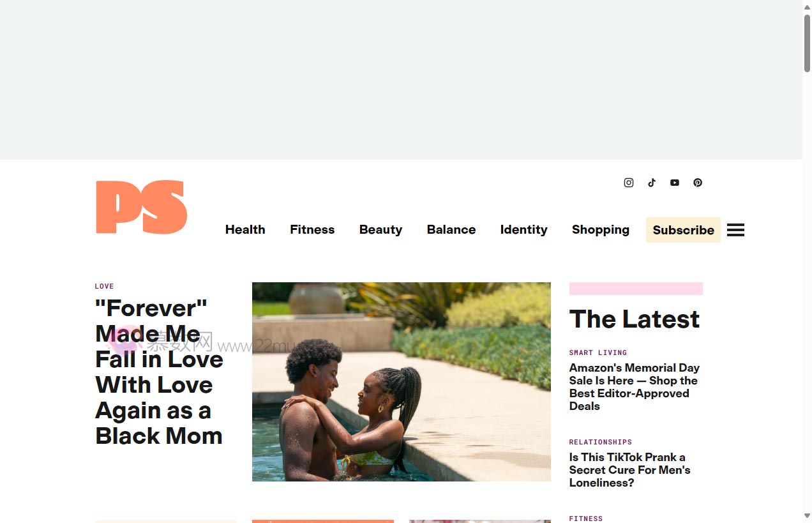The width and height of the screenshot is (812, 523).
Task: Open the hamburger menu icon
Action: [735, 230]
